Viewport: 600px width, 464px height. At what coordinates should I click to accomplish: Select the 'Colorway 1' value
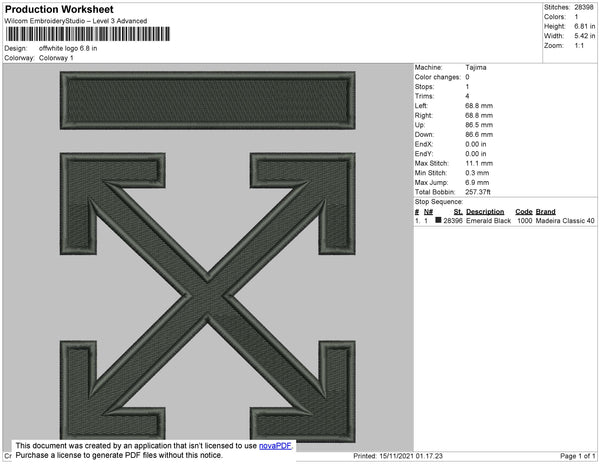click(x=56, y=58)
